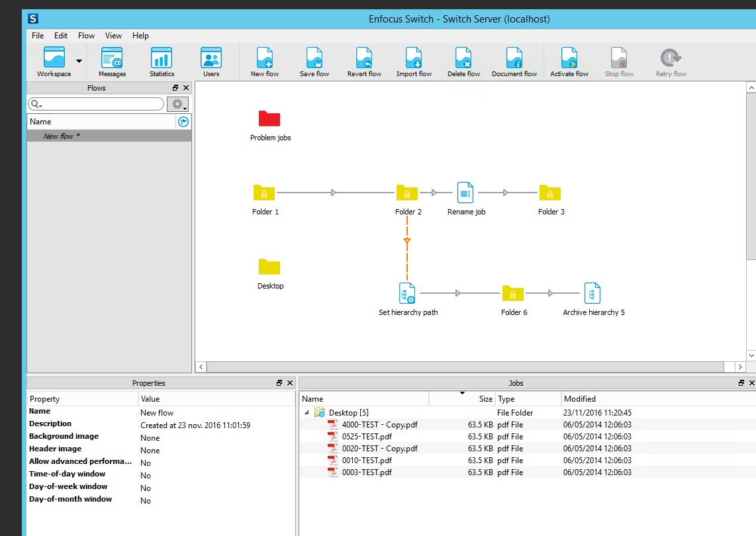Select Folder 3 in the flow canvas
Screen dimensions: 756x536
[x=549, y=193]
